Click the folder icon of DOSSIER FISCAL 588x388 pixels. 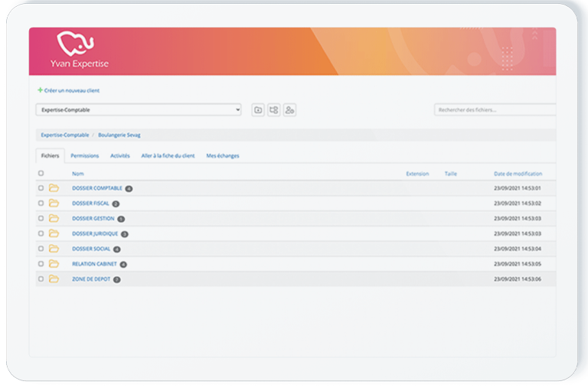[54, 204]
